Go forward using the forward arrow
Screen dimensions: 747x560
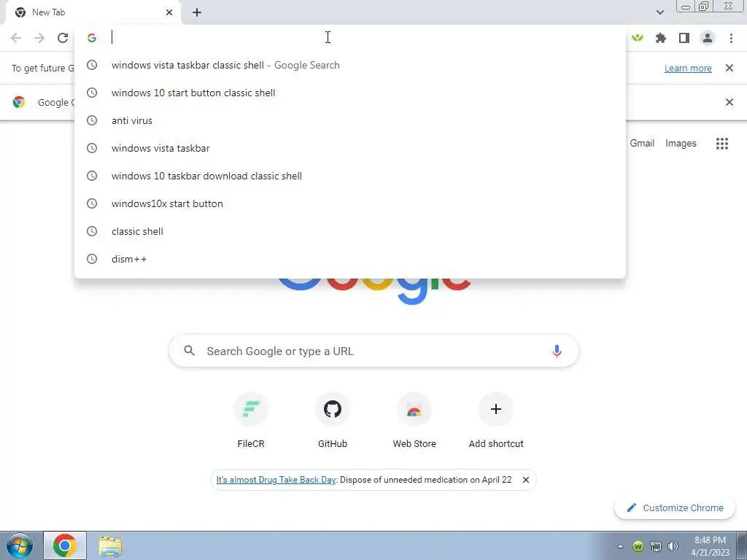pyautogui.click(x=39, y=38)
